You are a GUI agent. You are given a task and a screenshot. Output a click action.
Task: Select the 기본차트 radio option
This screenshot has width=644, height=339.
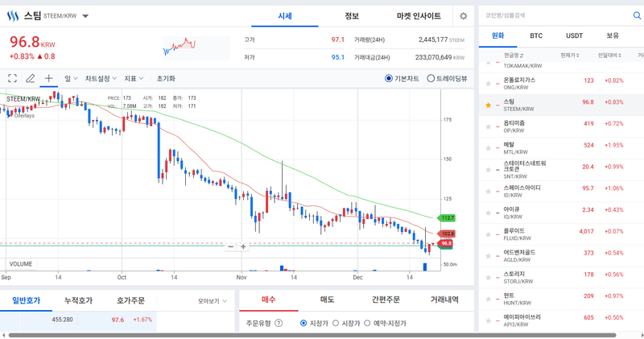click(x=390, y=79)
